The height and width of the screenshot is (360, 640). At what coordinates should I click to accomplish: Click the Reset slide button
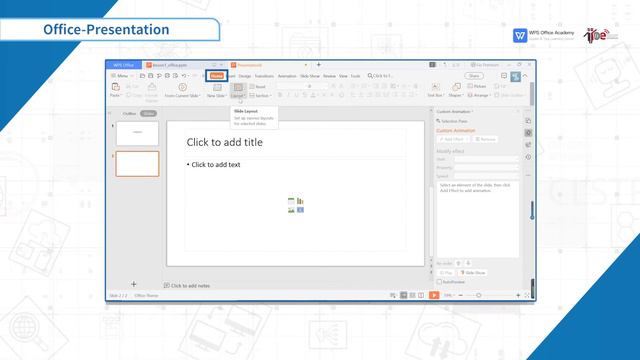click(258, 87)
